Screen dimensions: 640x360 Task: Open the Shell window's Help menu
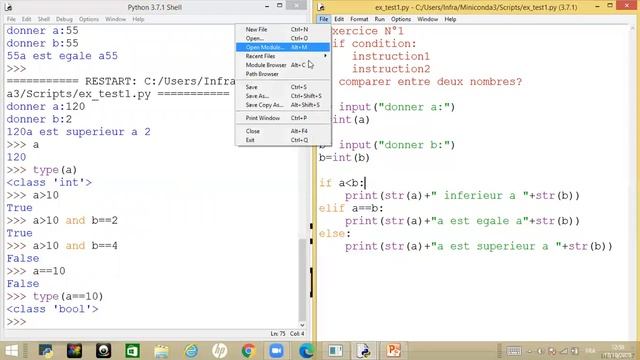[x=138, y=19]
